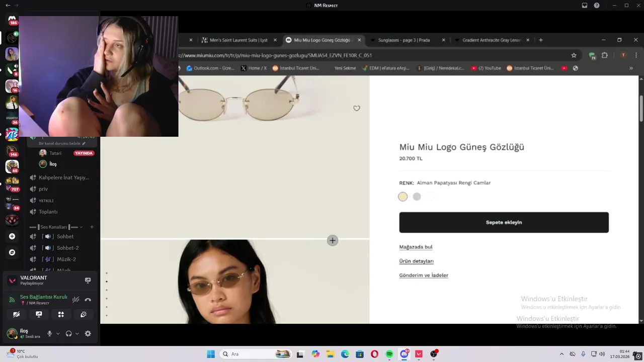Open new browser tab plus button

541,40
